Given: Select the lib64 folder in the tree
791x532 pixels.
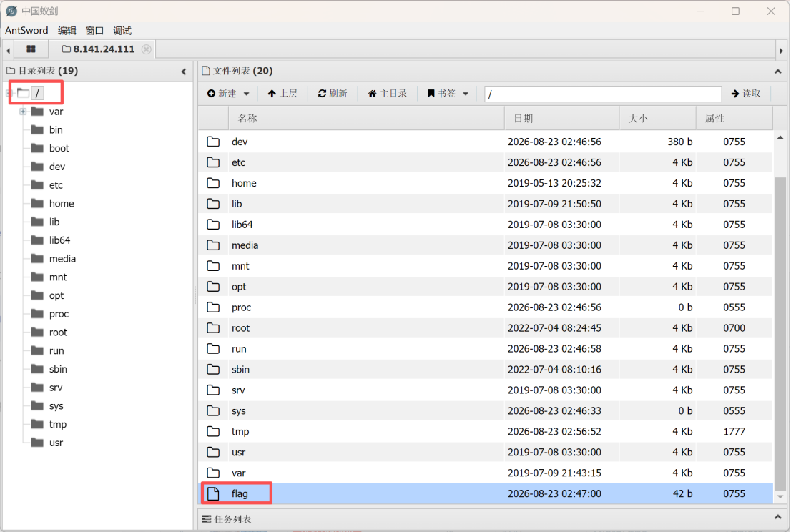Looking at the screenshot, I should pyautogui.click(x=59, y=240).
